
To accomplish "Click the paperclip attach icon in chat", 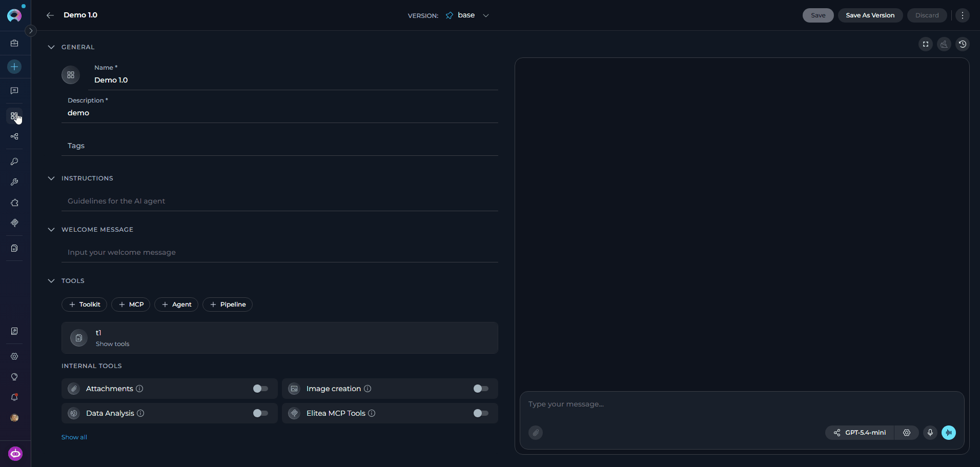I will pos(536,433).
